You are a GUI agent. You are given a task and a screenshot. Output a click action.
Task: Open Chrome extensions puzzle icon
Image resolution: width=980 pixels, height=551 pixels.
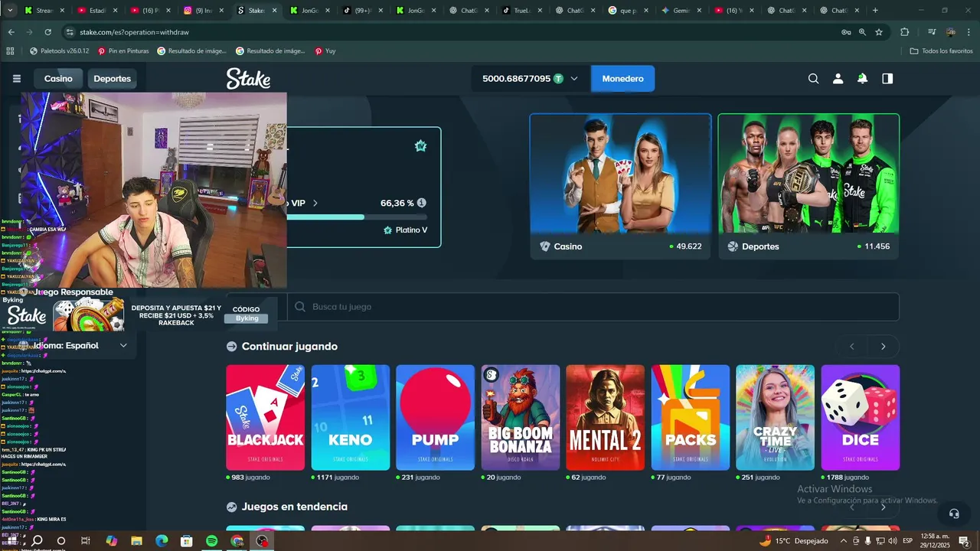pyautogui.click(x=904, y=32)
